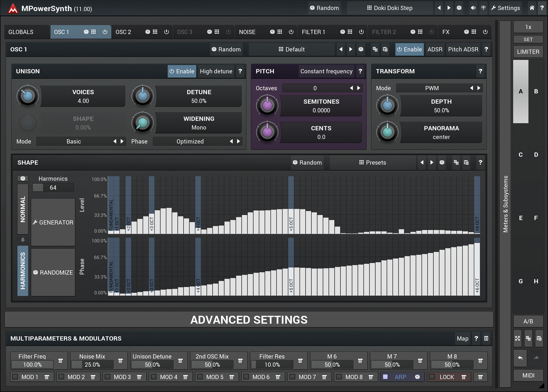This screenshot has width=548, height=392.
Task: Click the dice icon next to ARP at the bottom
Action: tap(418, 377)
